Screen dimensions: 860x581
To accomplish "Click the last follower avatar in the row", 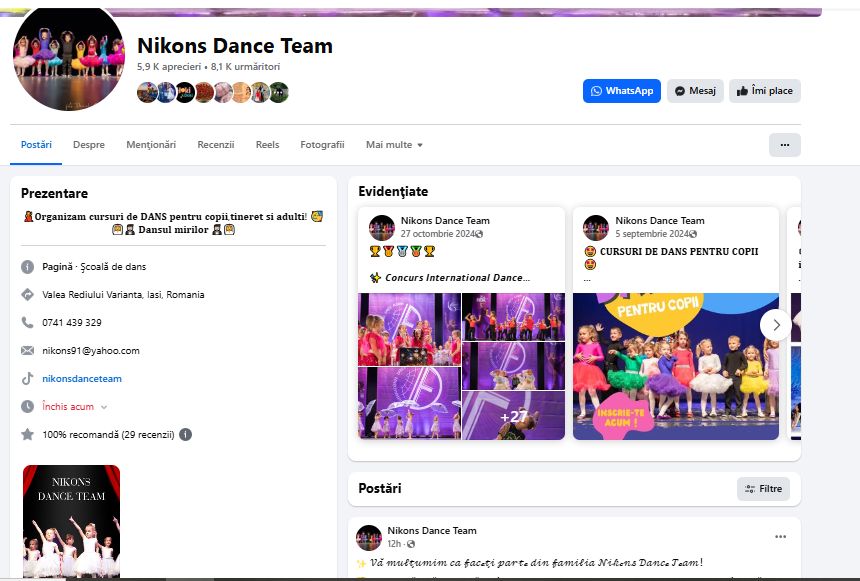I will coord(279,93).
